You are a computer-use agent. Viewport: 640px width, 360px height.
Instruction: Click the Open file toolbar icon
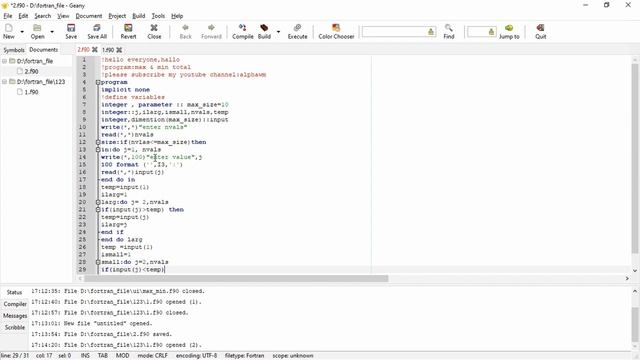tap(37, 31)
